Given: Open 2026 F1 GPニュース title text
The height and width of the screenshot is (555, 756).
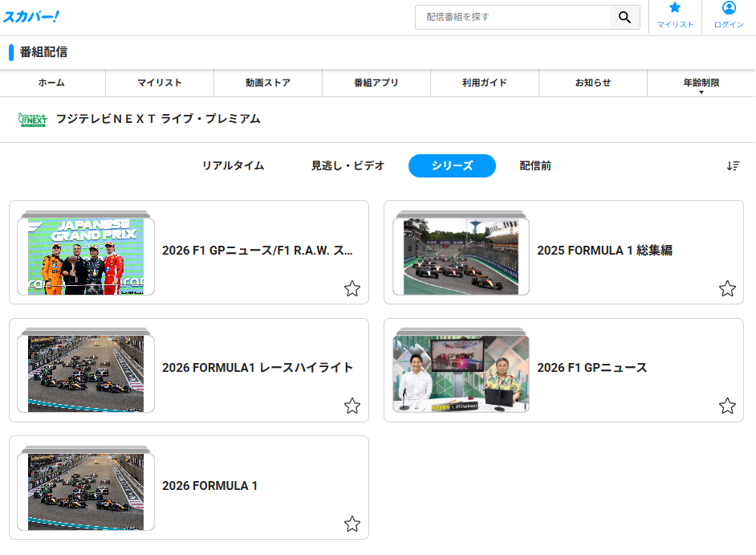Looking at the screenshot, I should [x=592, y=368].
